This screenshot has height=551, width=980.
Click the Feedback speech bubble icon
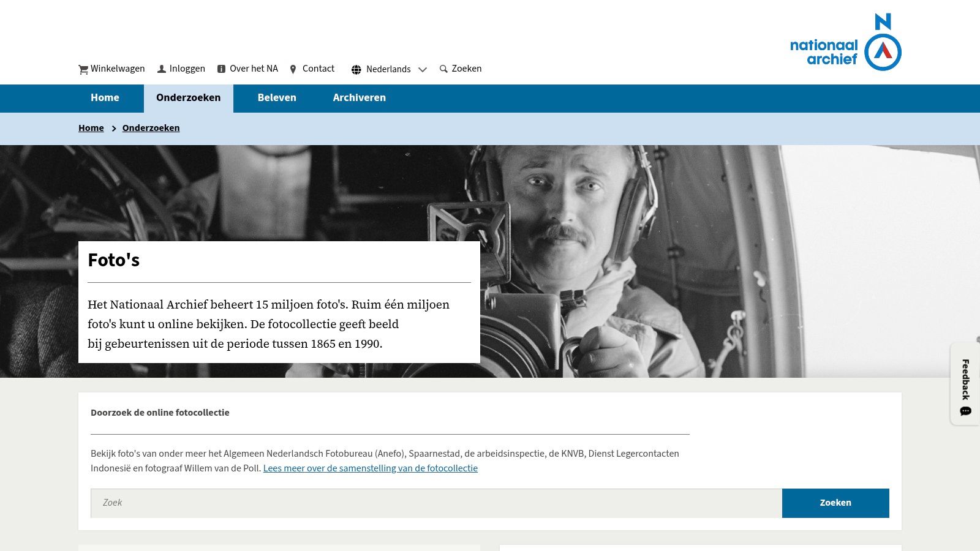click(966, 411)
